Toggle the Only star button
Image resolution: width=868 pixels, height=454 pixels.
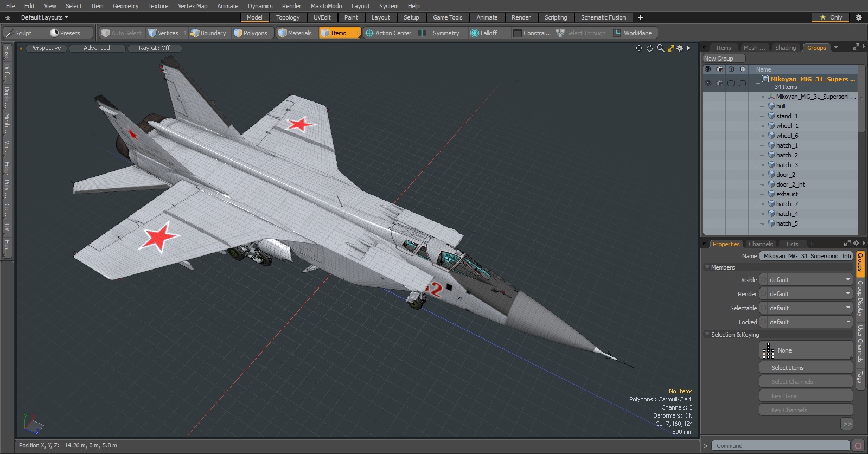[x=831, y=17]
